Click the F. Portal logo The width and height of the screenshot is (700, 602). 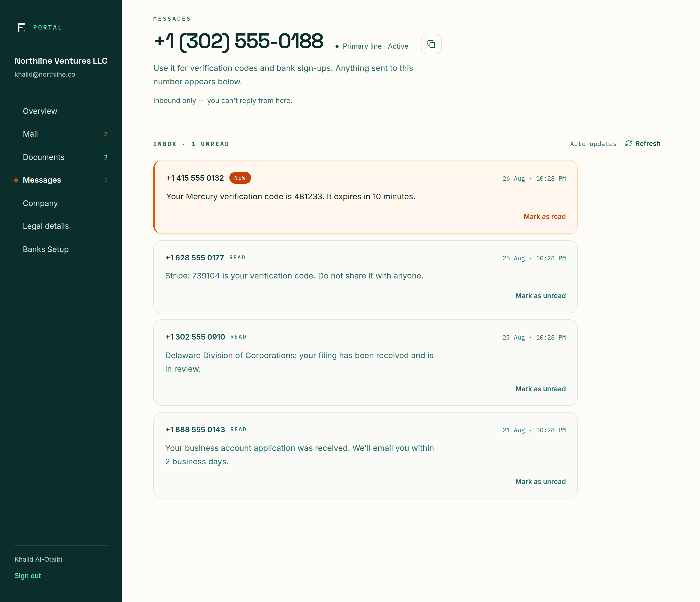pyautogui.click(x=40, y=27)
